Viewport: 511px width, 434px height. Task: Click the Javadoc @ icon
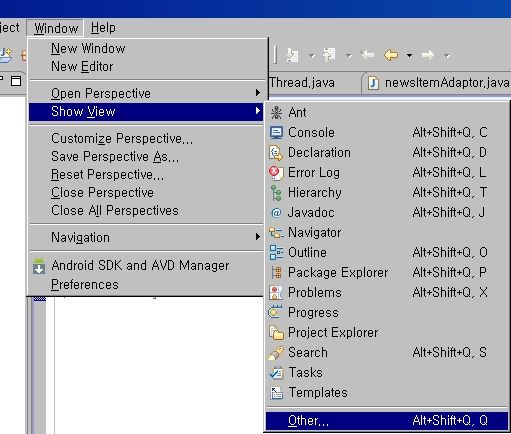(x=276, y=213)
